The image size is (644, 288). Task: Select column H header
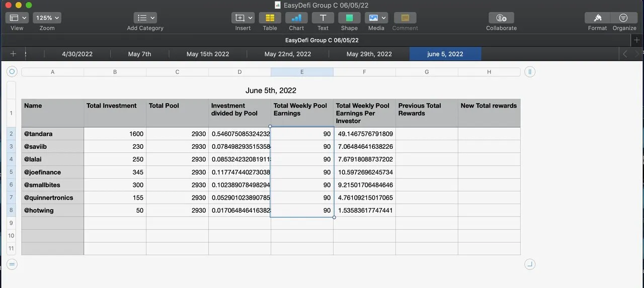(x=489, y=72)
